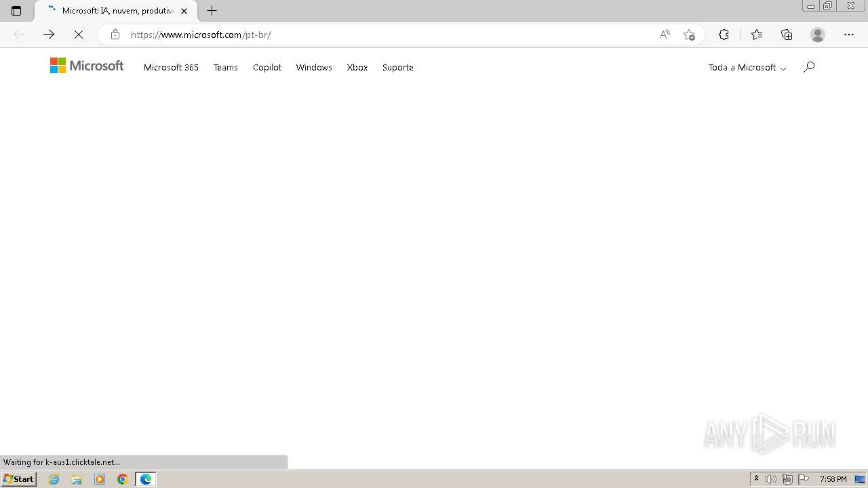Open the Microsoft 365 link
Viewport: 868px width, 488px height.
pos(171,67)
